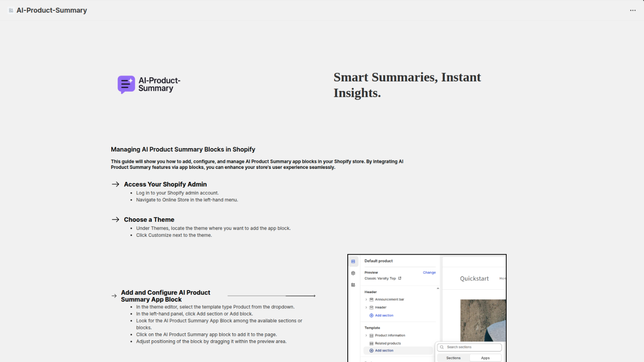Click the arrow beside Access Your Shopify Admin
The width and height of the screenshot is (644, 362).
point(116,184)
